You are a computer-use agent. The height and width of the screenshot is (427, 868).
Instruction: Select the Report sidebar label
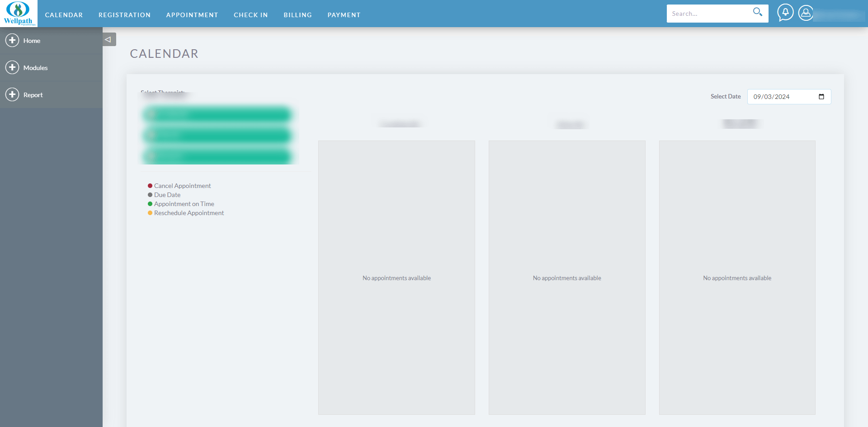coord(33,95)
